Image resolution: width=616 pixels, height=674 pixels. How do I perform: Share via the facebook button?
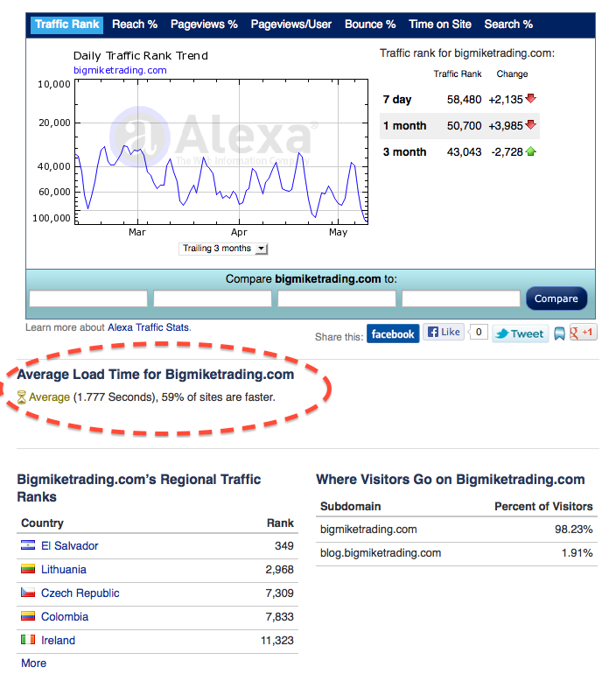393,334
